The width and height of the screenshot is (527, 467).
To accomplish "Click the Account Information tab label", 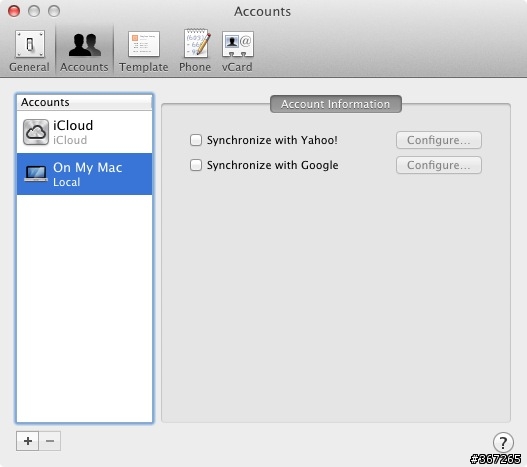I will pos(336,104).
